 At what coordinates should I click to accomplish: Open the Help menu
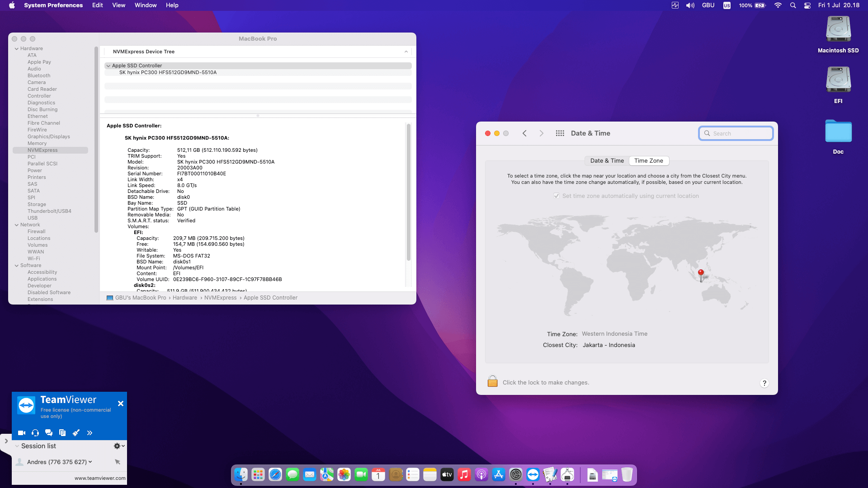click(x=172, y=5)
